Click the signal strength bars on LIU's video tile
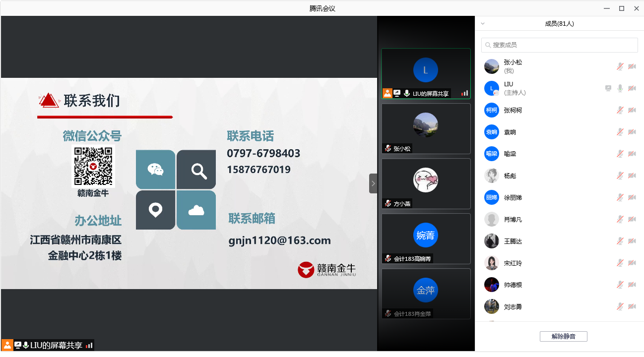The width and height of the screenshot is (644, 357). point(465,93)
